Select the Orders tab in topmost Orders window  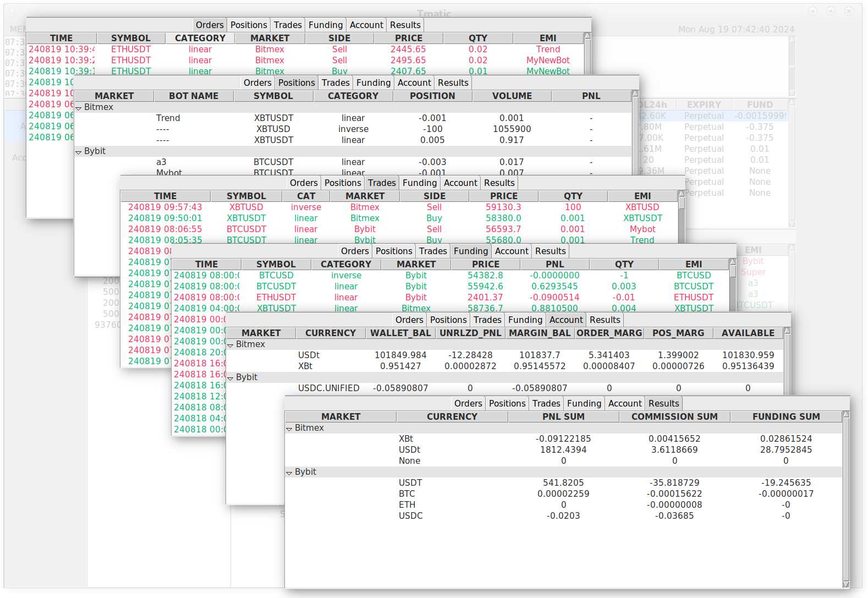210,25
